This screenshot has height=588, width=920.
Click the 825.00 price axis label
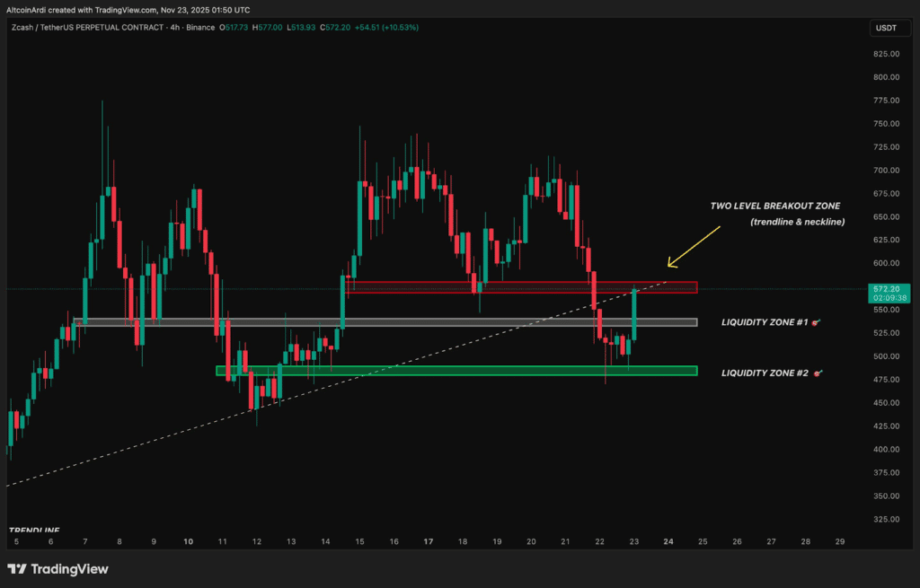coord(885,54)
